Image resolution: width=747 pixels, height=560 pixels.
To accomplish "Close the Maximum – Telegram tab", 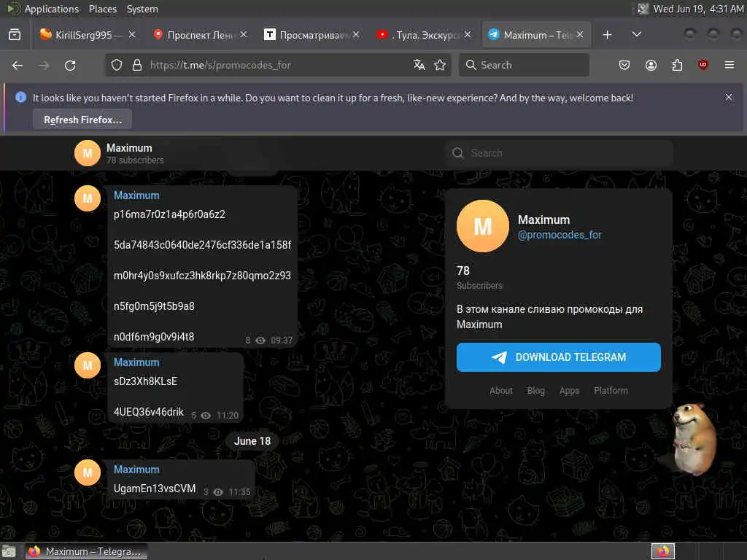I will click(580, 35).
